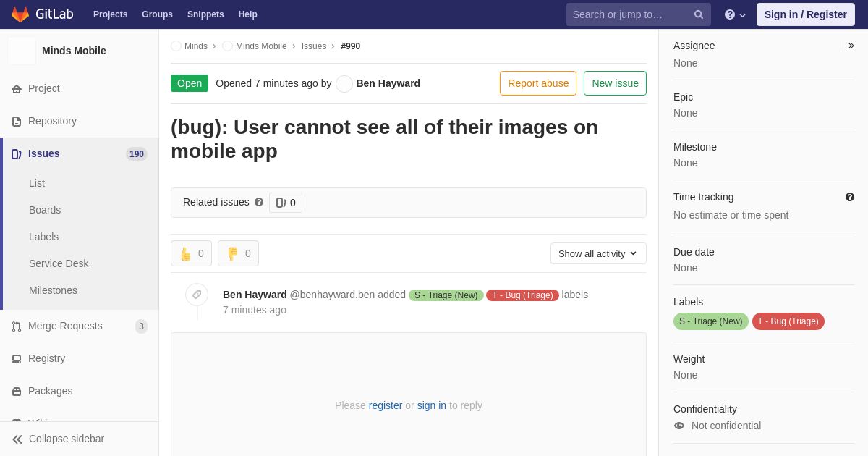The height and width of the screenshot is (456, 868).
Task: Click S - Triage (New) label in sidebar
Action: click(x=711, y=321)
